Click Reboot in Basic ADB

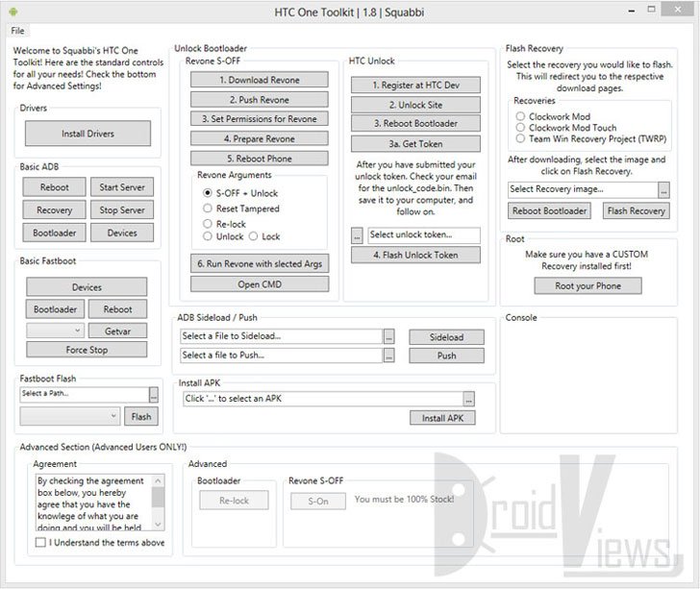click(55, 187)
